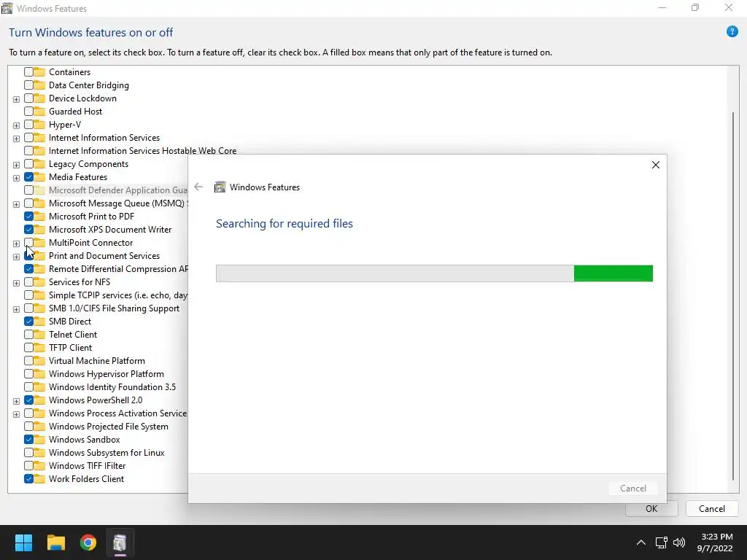Click the features list vertical scrollbar
Viewport: 747px width, 560px height.
733,296
